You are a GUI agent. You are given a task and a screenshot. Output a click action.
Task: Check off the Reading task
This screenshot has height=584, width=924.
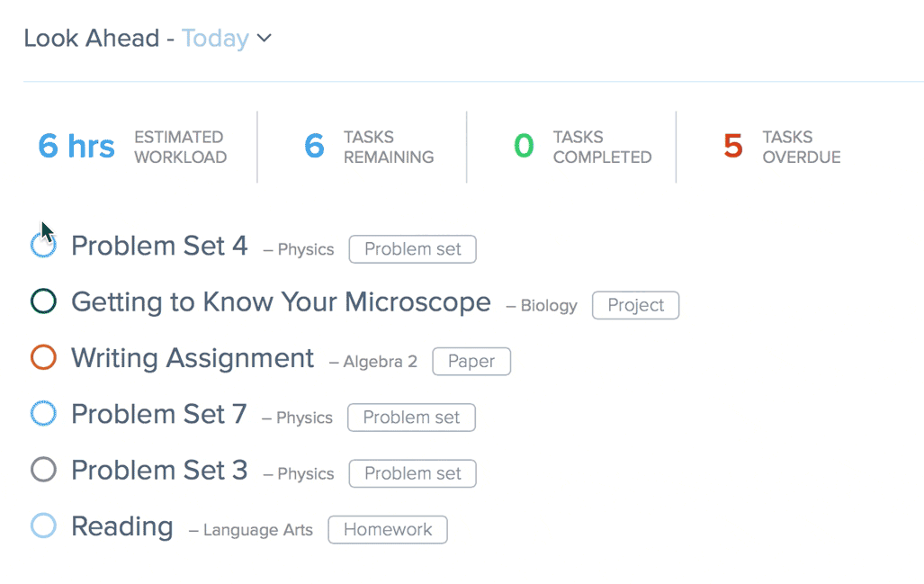point(42,526)
